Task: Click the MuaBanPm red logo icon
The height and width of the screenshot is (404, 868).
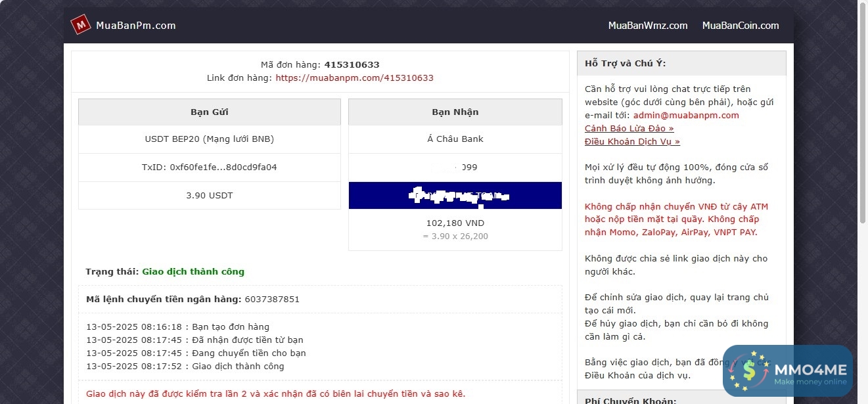Action: (80, 25)
